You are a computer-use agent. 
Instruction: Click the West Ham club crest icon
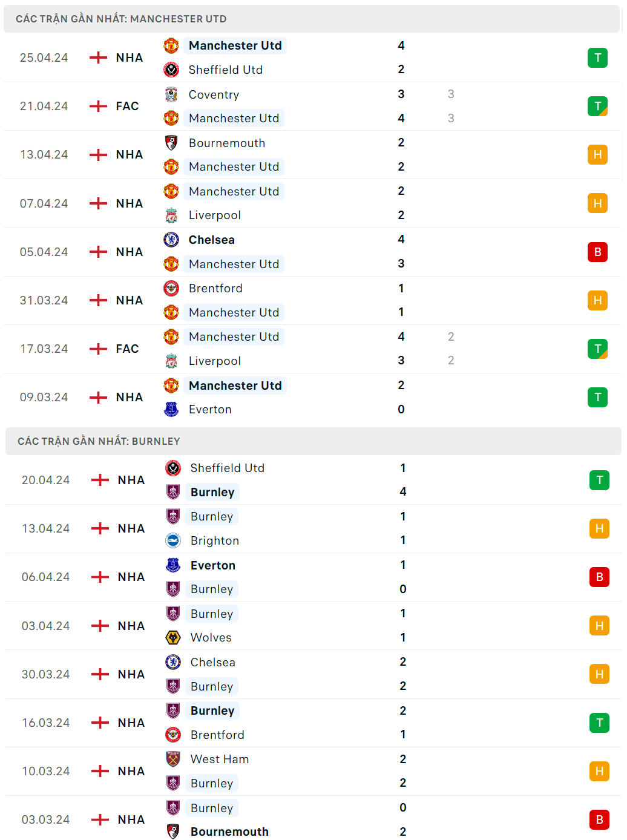tap(173, 759)
